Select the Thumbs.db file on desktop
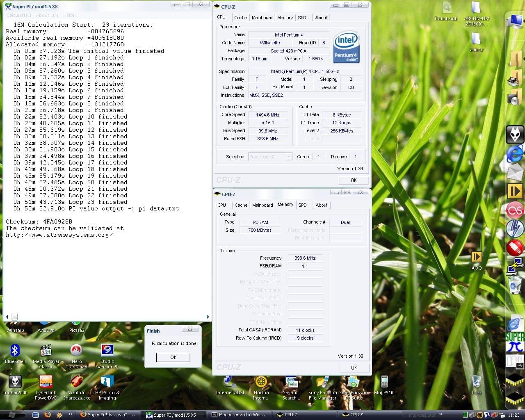This screenshot has width=525, height=420. (x=446, y=11)
